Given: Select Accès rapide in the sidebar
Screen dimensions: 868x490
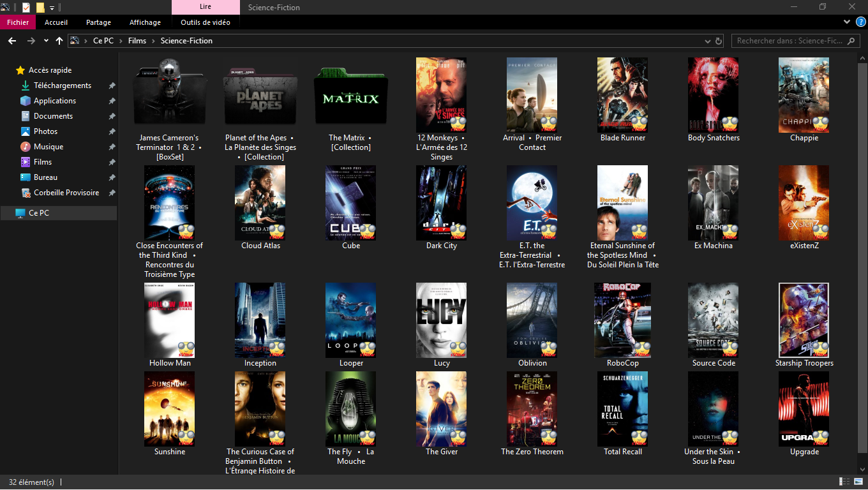Looking at the screenshot, I should click(50, 70).
